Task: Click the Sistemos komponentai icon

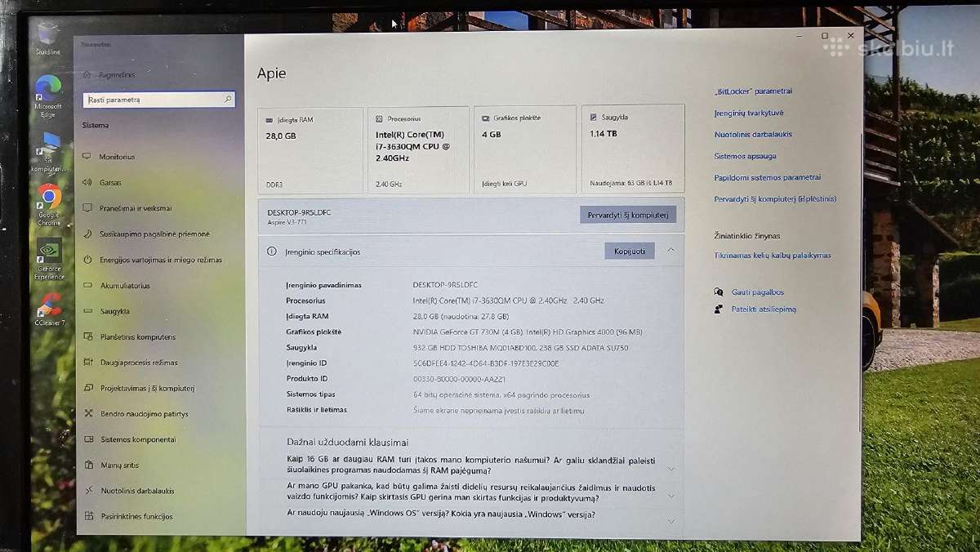Action: 88,439
